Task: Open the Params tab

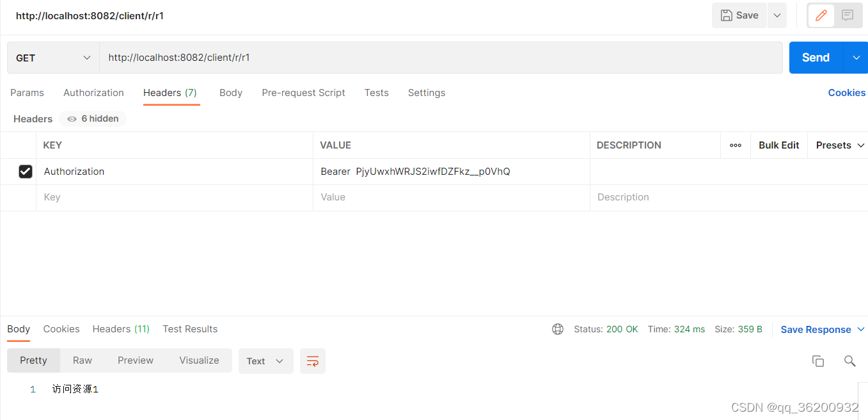Action: coord(27,93)
